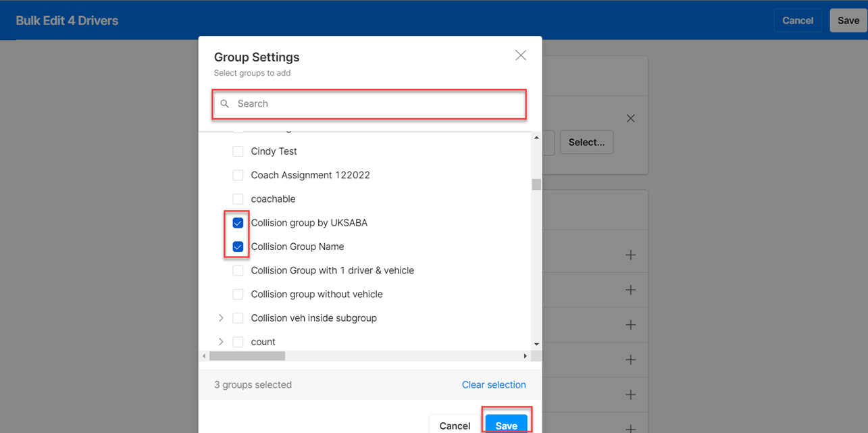Click the horizontal scrollbar's left arrow

click(x=204, y=356)
